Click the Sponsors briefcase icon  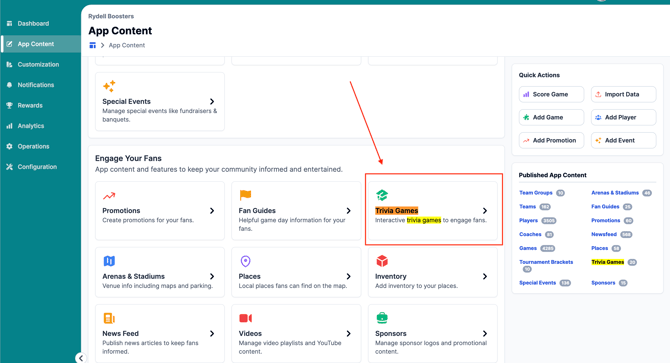coord(382,318)
